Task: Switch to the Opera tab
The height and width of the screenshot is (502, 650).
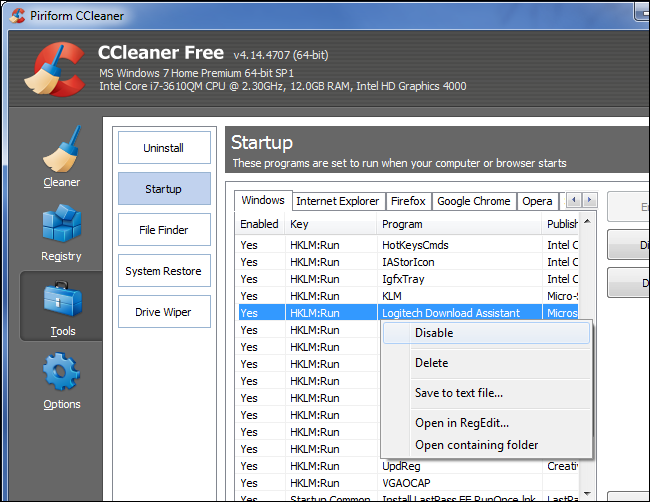Action: click(x=537, y=201)
